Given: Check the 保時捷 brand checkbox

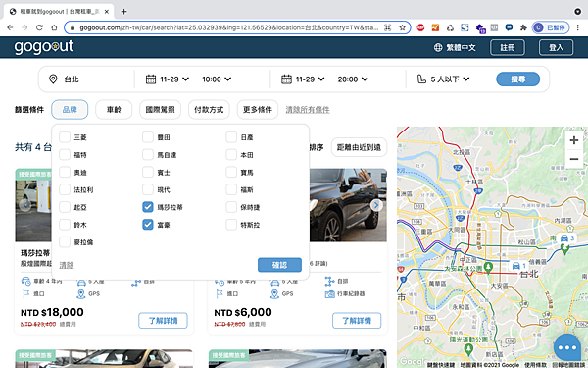Looking at the screenshot, I should (231, 207).
